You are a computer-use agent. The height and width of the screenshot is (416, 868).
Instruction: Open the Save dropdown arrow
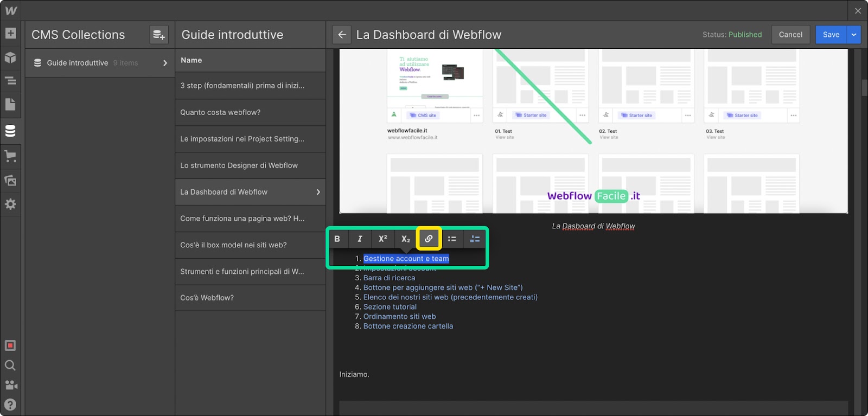click(854, 35)
